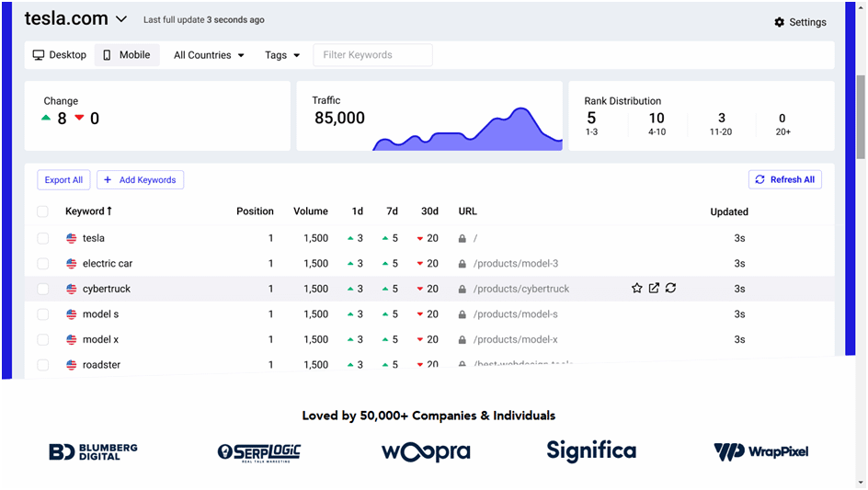
Task: Sort by 30d column header
Action: 429,211
